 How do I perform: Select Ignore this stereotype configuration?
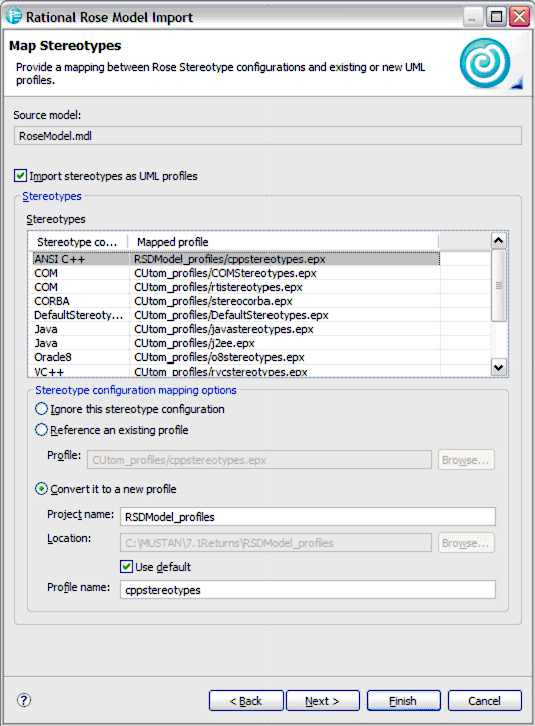point(41,409)
